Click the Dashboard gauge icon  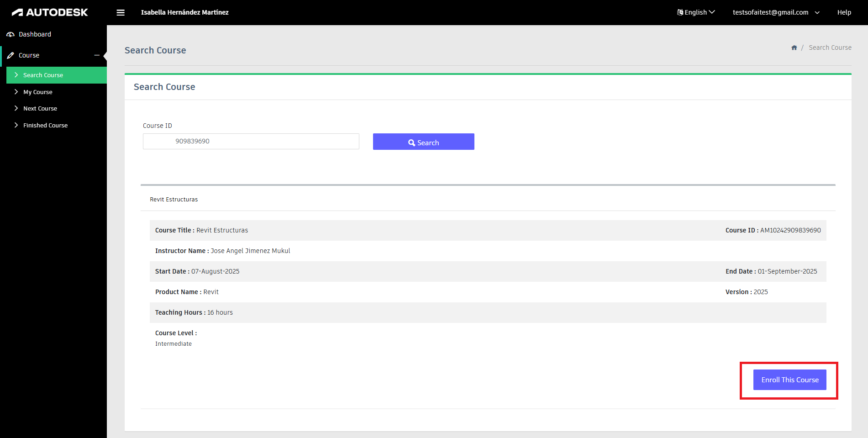click(11, 34)
